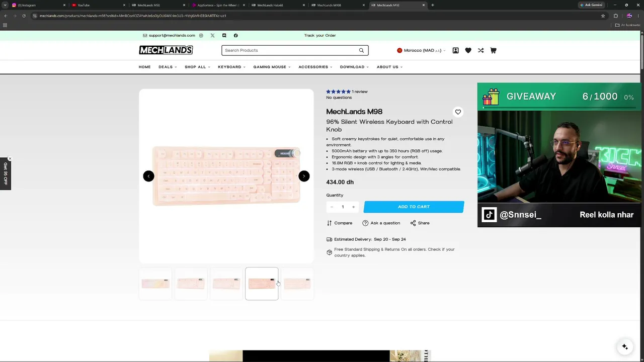
Task: Click the browser back arrow
Action: pyautogui.click(x=6, y=16)
